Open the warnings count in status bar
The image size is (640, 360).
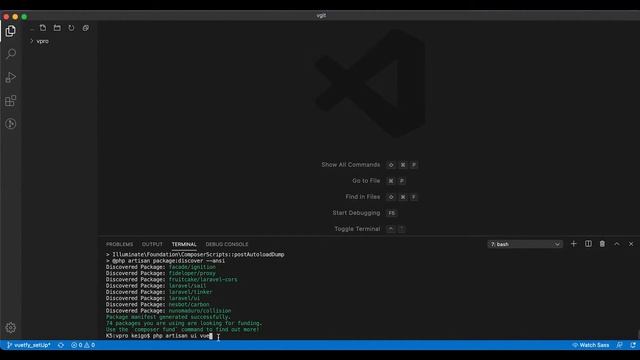(90, 345)
